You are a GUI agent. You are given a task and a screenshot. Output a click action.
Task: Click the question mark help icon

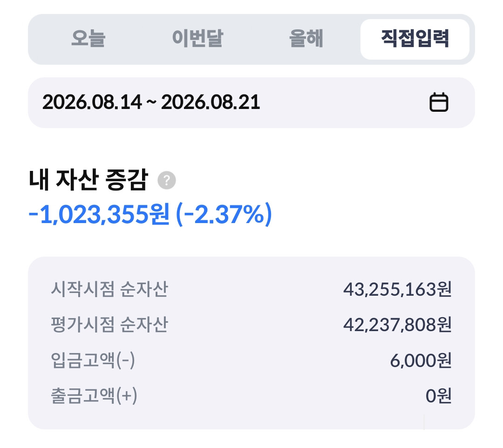coord(166,180)
